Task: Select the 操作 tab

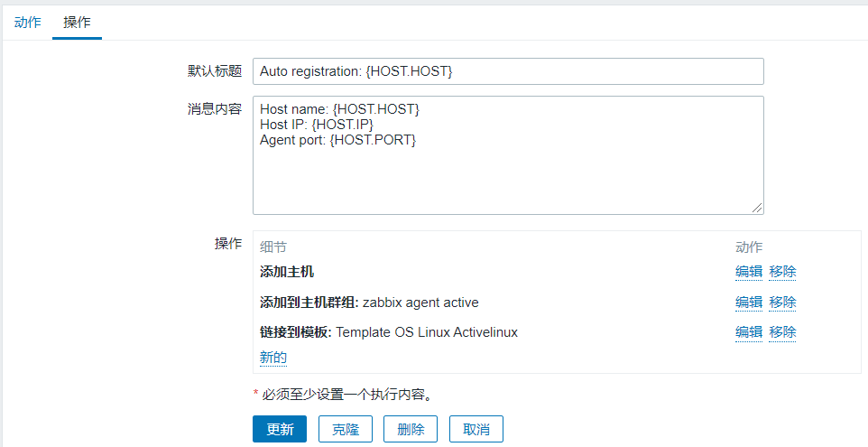Action: pyautogui.click(x=77, y=23)
